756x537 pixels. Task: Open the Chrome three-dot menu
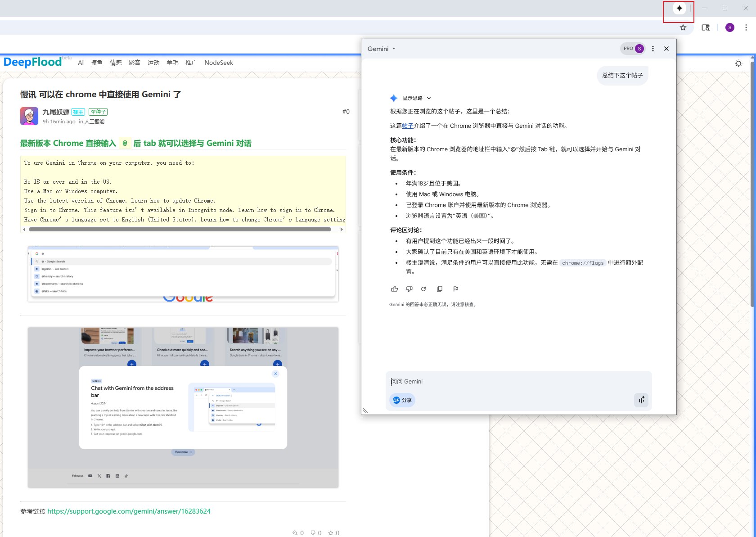click(746, 27)
